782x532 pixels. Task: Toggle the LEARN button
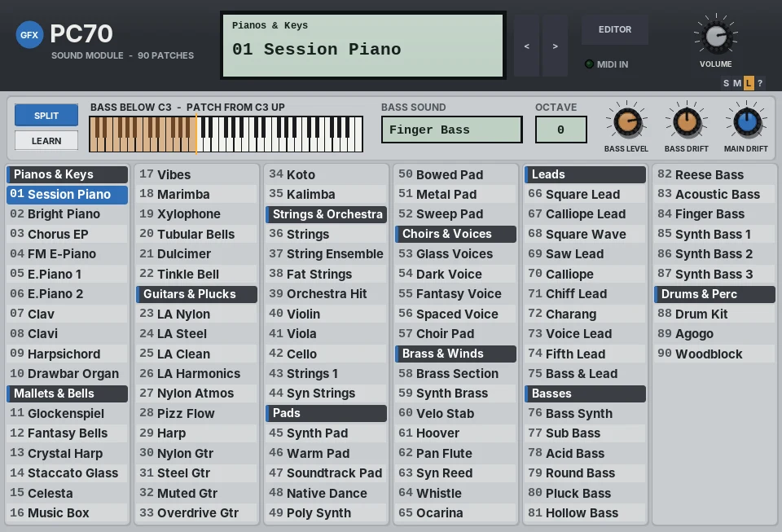coord(46,141)
